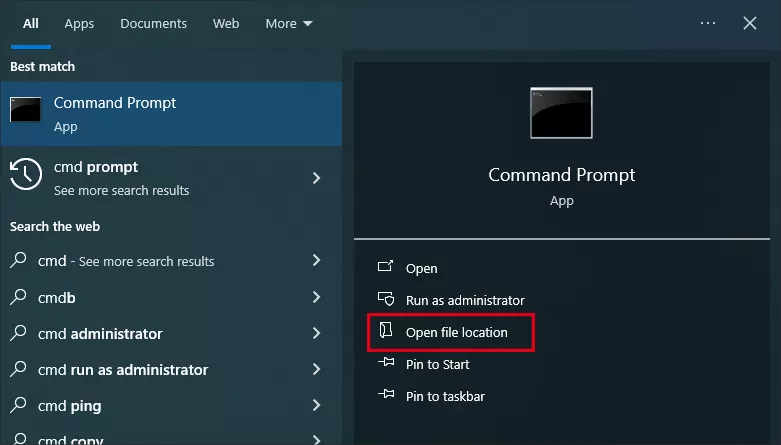Select Command Prompt best match result

click(171, 114)
